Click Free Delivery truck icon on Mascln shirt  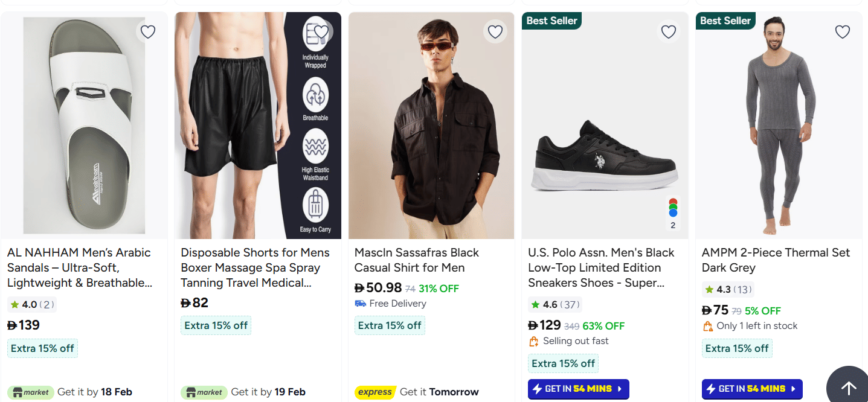(361, 304)
